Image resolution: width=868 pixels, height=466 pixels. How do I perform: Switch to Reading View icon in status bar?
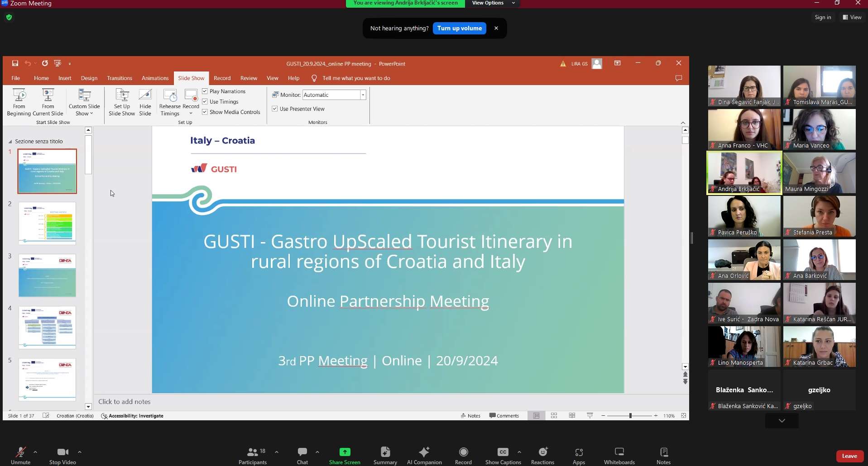tap(572, 415)
